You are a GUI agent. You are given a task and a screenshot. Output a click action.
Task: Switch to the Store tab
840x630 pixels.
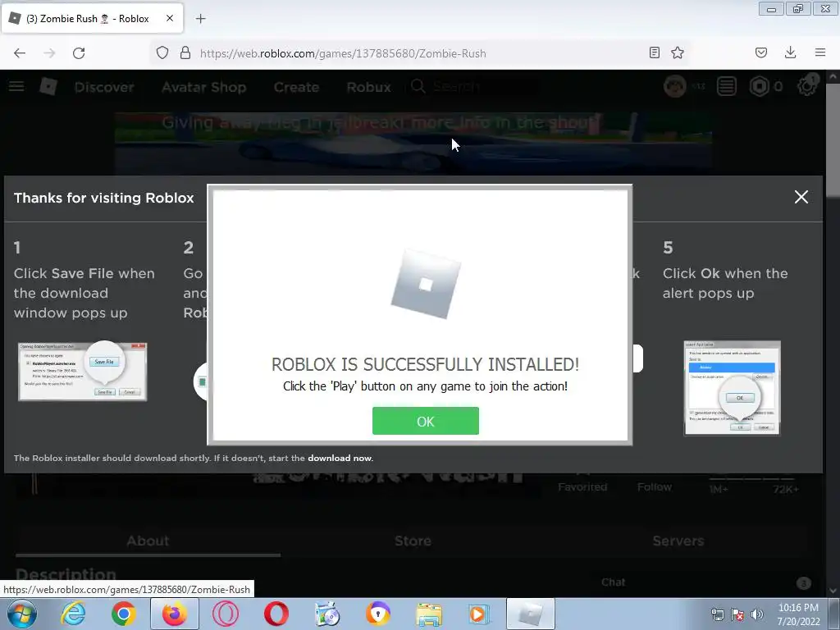point(413,541)
